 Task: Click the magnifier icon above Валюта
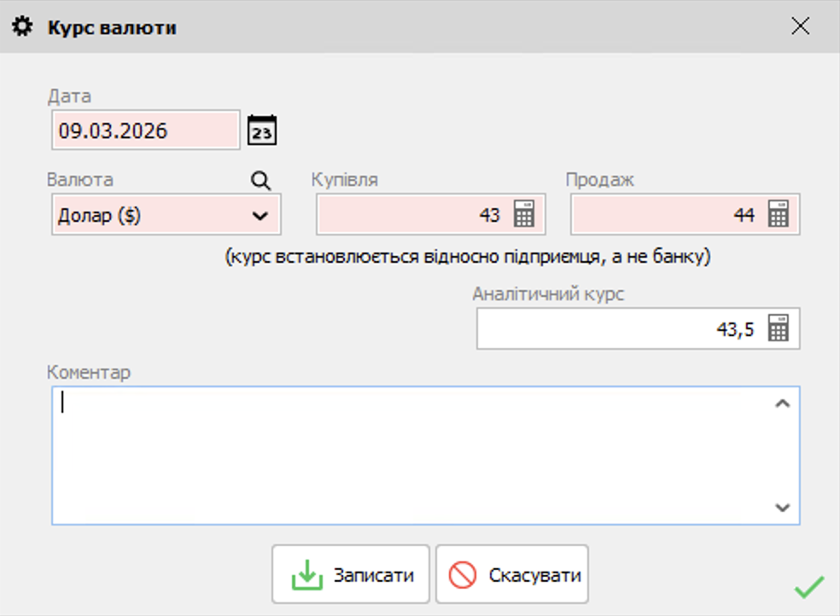pos(260,180)
